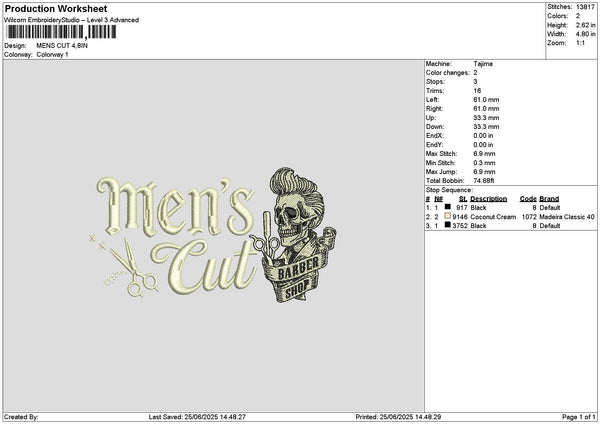Viewport: 600px width, 424px height.
Task: Click the Stops value 3
Action: pos(475,82)
